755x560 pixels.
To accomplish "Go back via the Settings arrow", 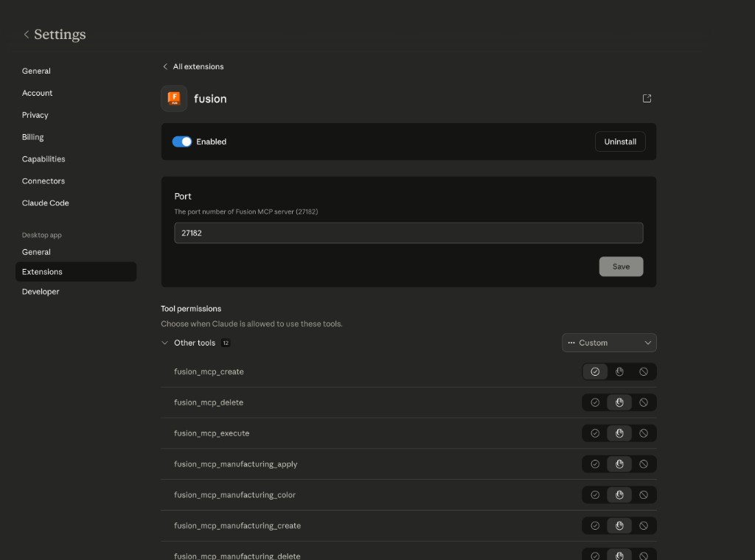I will pos(26,34).
